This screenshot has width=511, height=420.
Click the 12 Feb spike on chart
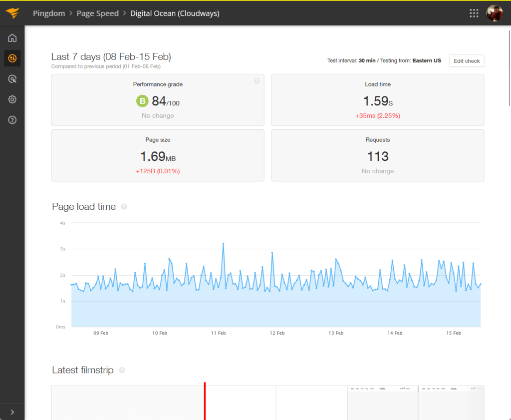point(272,252)
